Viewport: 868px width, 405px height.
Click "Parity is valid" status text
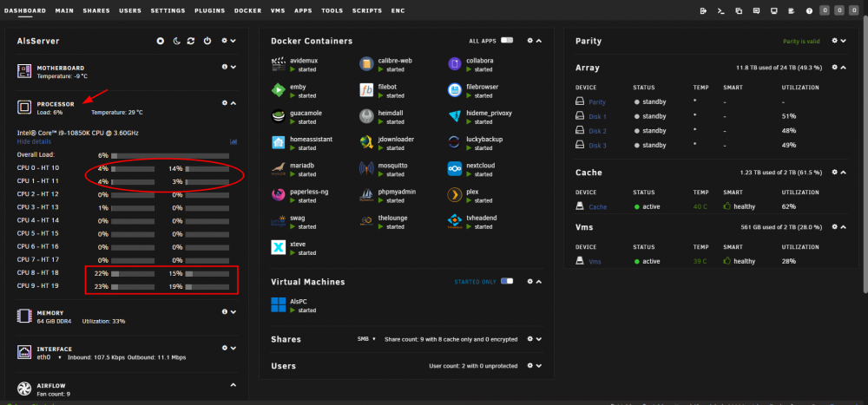[x=802, y=41]
